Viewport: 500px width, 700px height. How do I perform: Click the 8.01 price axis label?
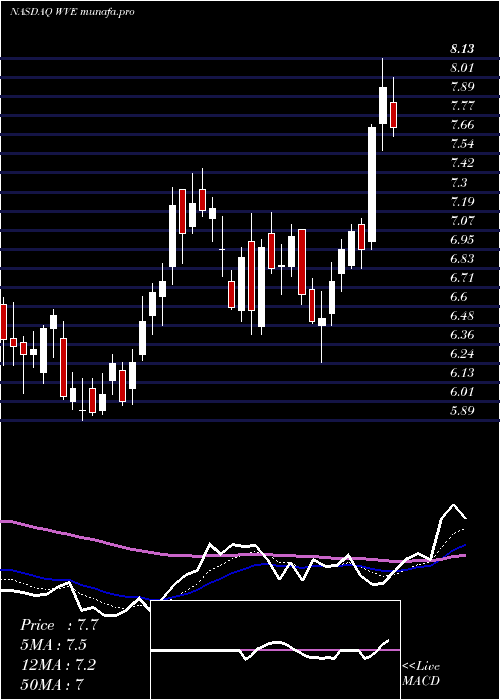coord(462,68)
